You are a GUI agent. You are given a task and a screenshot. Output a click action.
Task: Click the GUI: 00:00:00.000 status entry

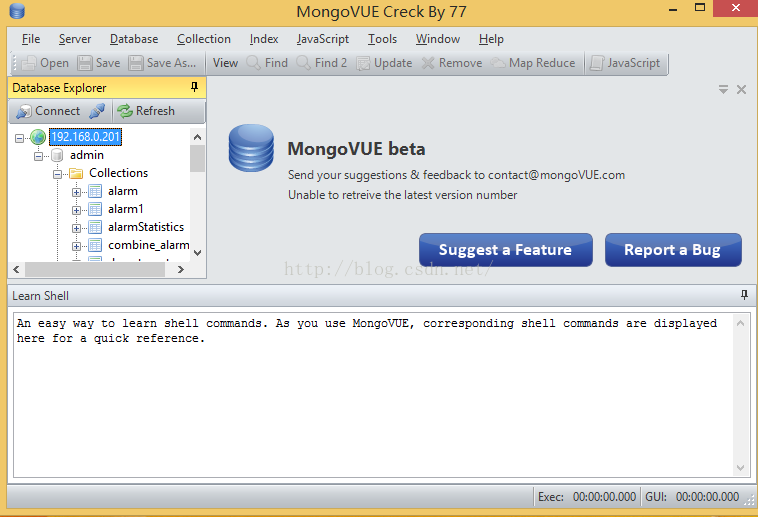point(692,497)
